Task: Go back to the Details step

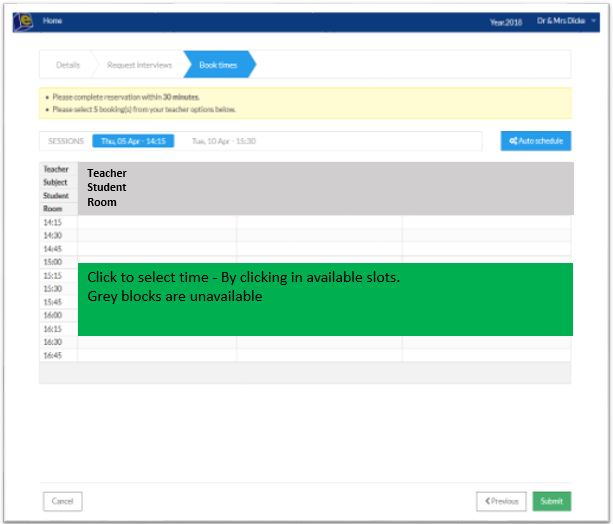Action: pyautogui.click(x=68, y=65)
